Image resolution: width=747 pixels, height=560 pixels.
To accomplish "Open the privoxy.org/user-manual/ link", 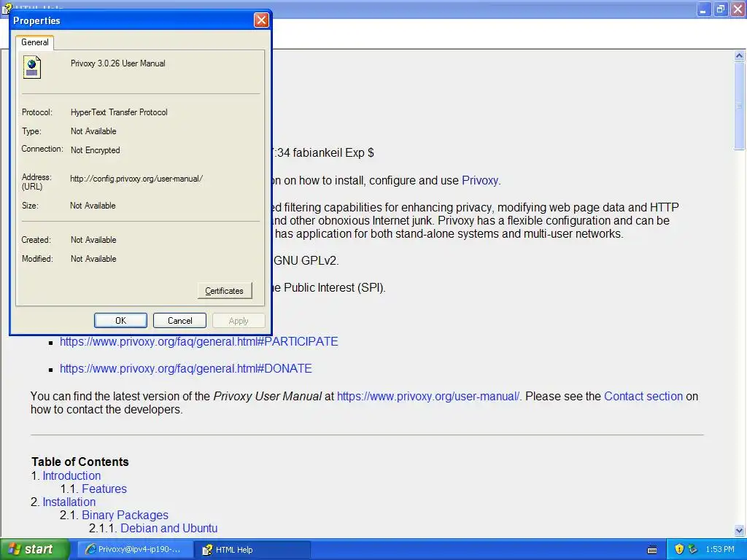I will 427,396.
